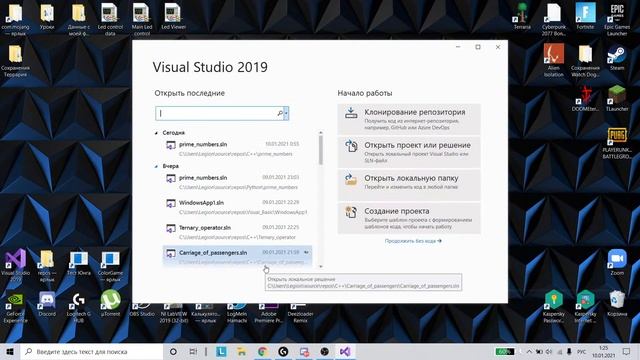
Task: Open Alien Isolation desktop shortcut
Action: 553,61
